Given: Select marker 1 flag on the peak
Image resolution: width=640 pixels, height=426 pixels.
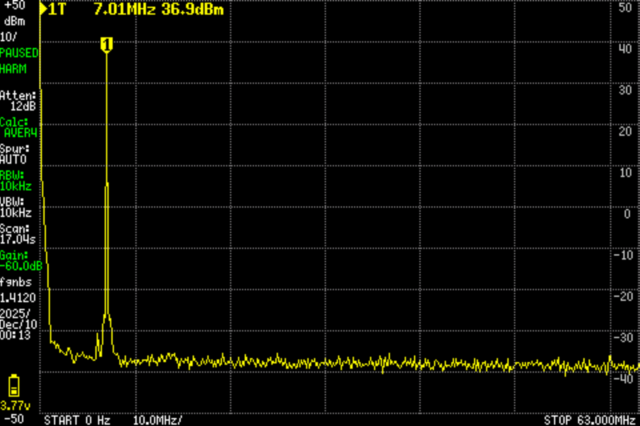Looking at the screenshot, I should [x=106, y=44].
